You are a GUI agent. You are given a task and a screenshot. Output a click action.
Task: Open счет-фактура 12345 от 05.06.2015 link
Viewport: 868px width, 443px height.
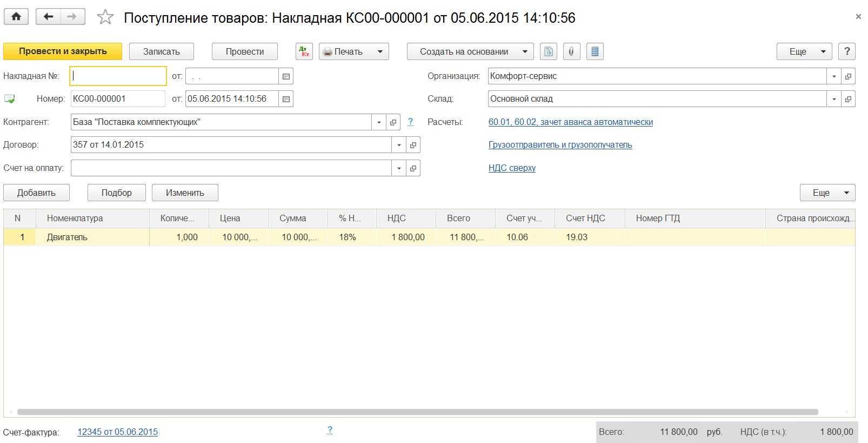pos(117,432)
